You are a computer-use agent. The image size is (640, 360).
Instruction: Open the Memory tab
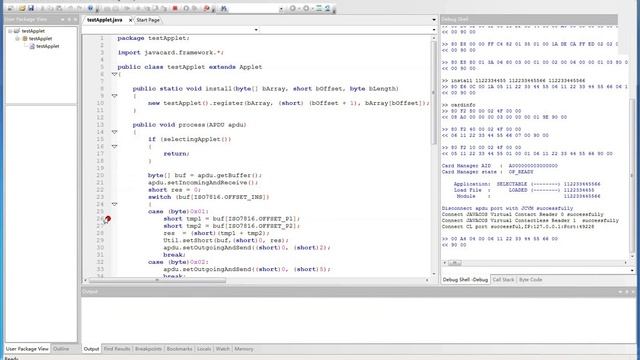(x=244, y=349)
